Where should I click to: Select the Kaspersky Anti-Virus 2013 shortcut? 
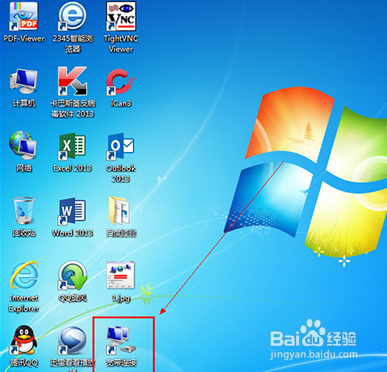(x=72, y=92)
